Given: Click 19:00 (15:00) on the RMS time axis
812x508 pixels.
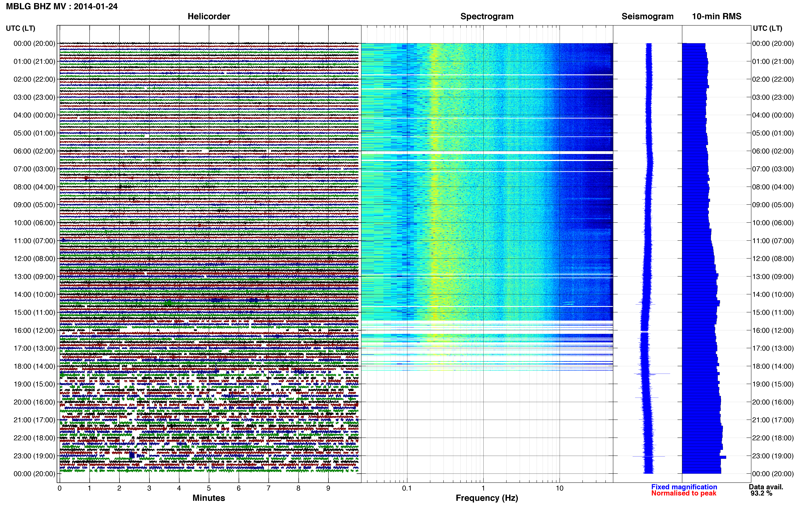Looking at the screenshot, I should click(773, 384).
